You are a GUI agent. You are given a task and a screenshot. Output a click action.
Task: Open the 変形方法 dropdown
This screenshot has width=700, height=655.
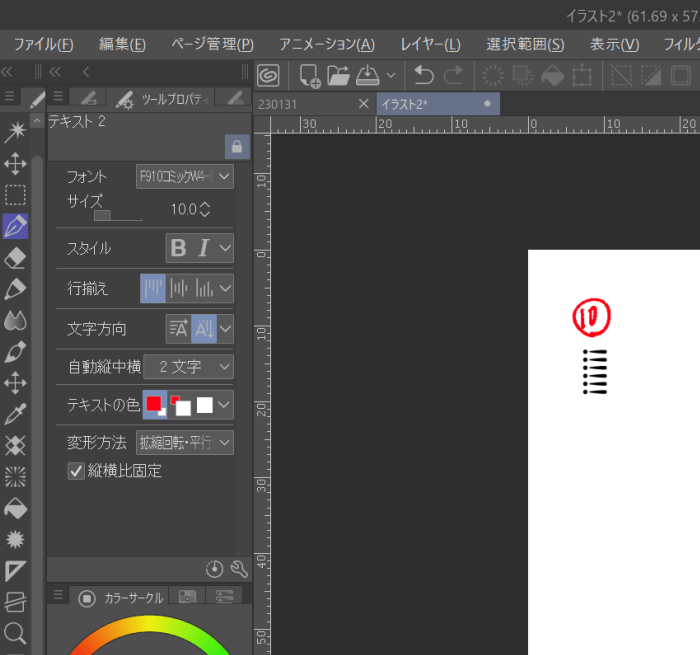(184, 442)
